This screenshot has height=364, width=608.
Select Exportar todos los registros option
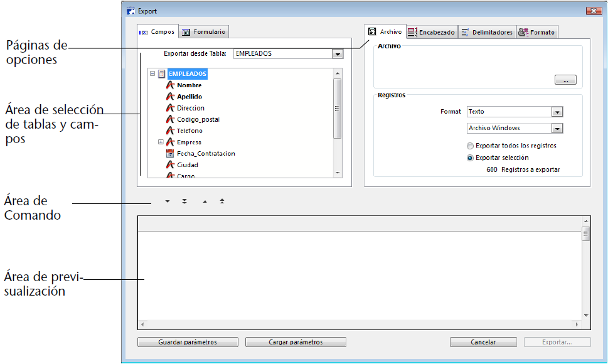pyautogui.click(x=470, y=146)
